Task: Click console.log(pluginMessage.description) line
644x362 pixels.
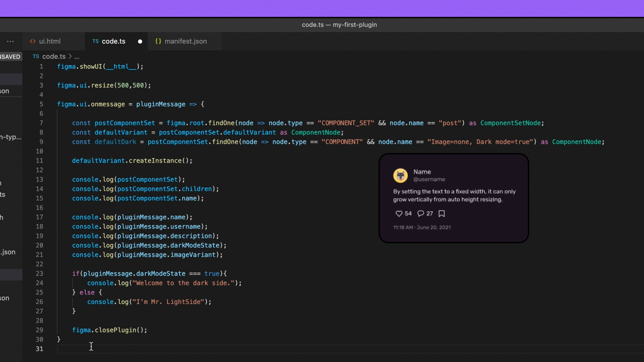Action: click(146, 236)
